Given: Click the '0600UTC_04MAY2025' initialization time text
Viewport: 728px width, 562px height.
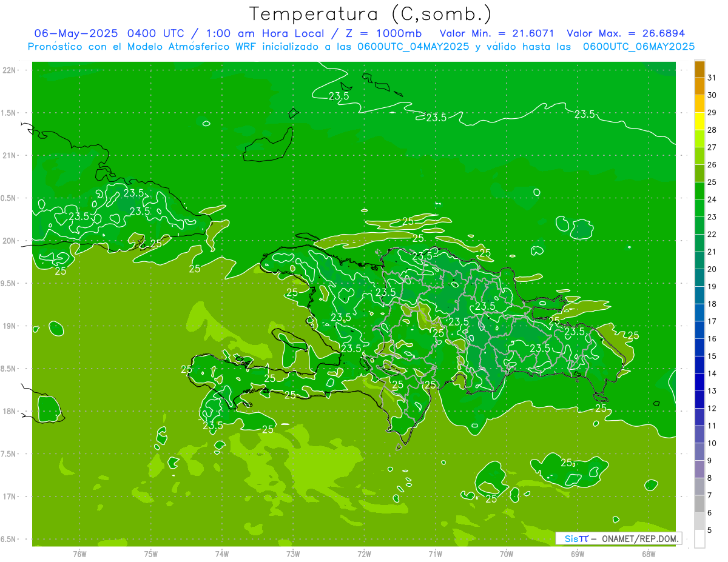Looking at the screenshot, I should 413,46.
